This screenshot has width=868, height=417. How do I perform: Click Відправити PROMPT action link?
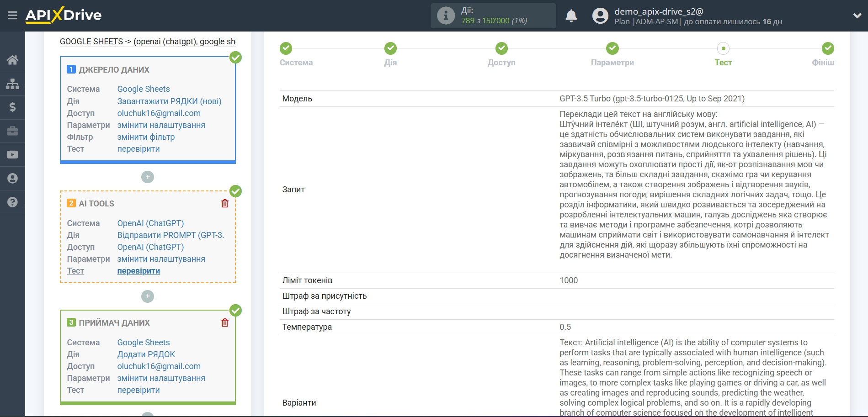coord(170,235)
